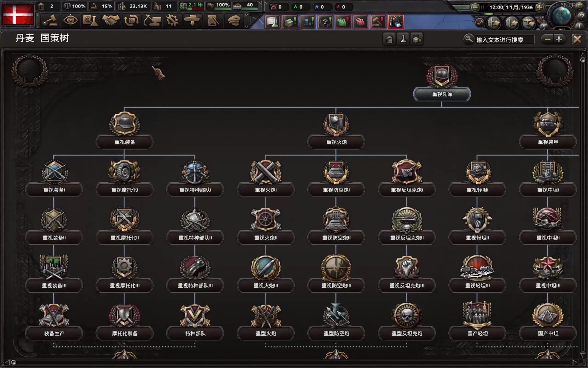The width and height of the screenshot is (588, 368).
Task: Click the red gavel alert icon
Action: tap(378, 22)
